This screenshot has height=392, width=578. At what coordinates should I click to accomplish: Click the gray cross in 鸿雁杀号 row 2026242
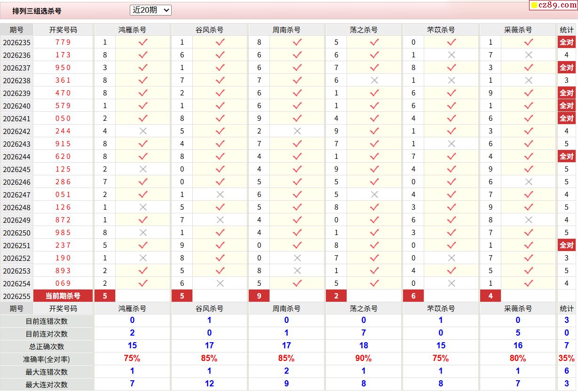click(x=143, y=131)
